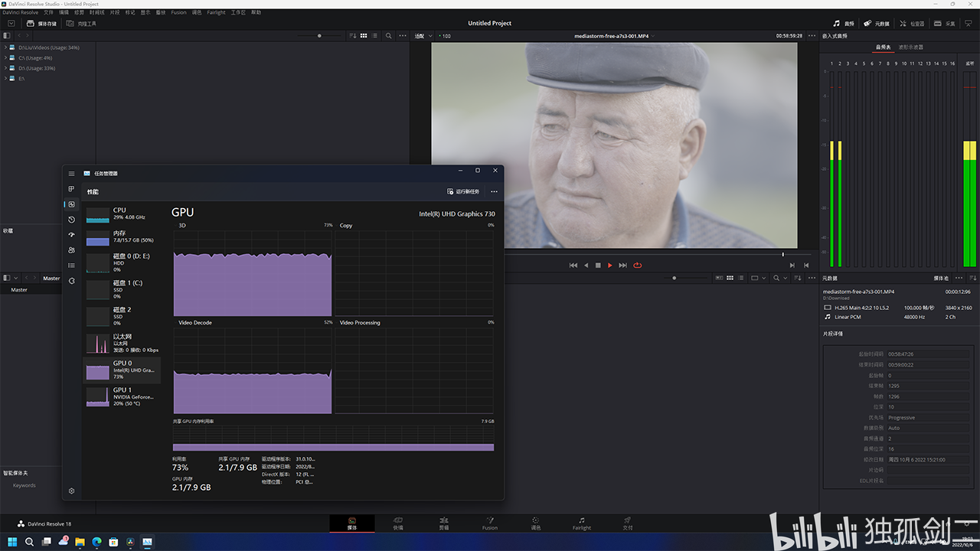
Task: Stop viewer playback
Action: 598,266
